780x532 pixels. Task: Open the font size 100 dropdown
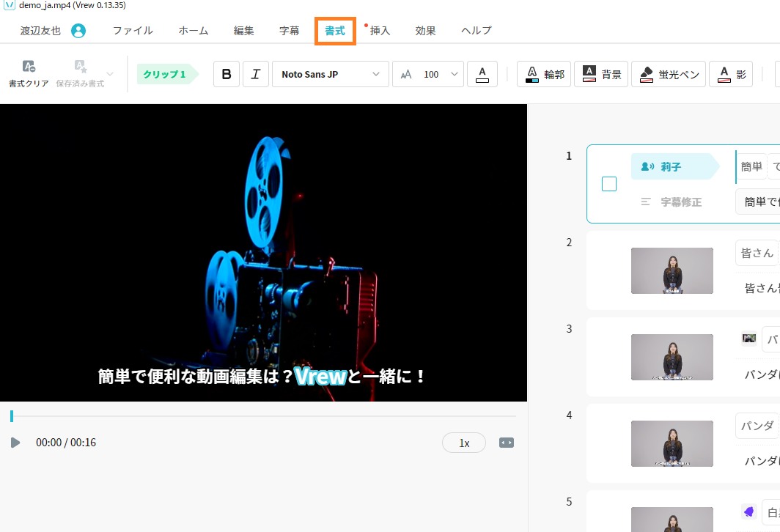pyautogui.click(x=428, y=74)
